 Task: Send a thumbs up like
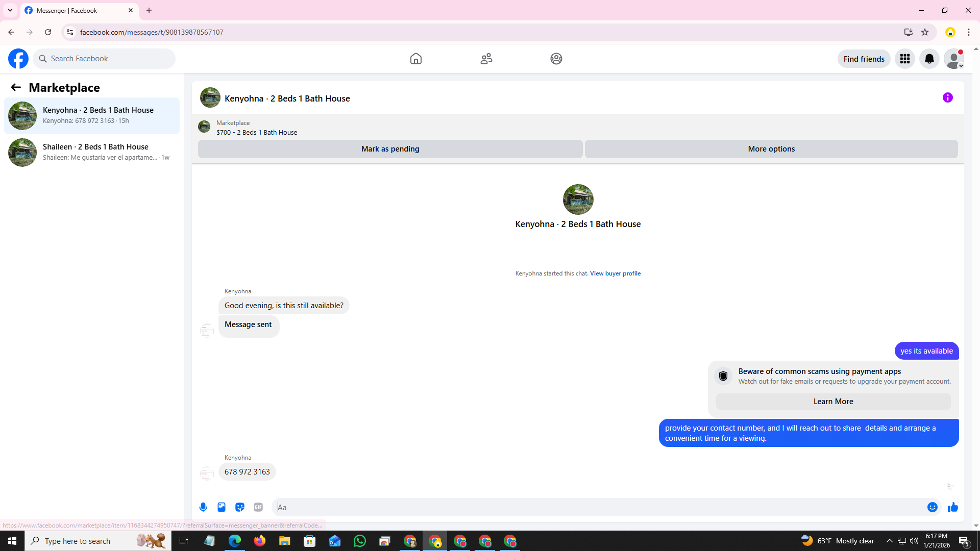952,507
